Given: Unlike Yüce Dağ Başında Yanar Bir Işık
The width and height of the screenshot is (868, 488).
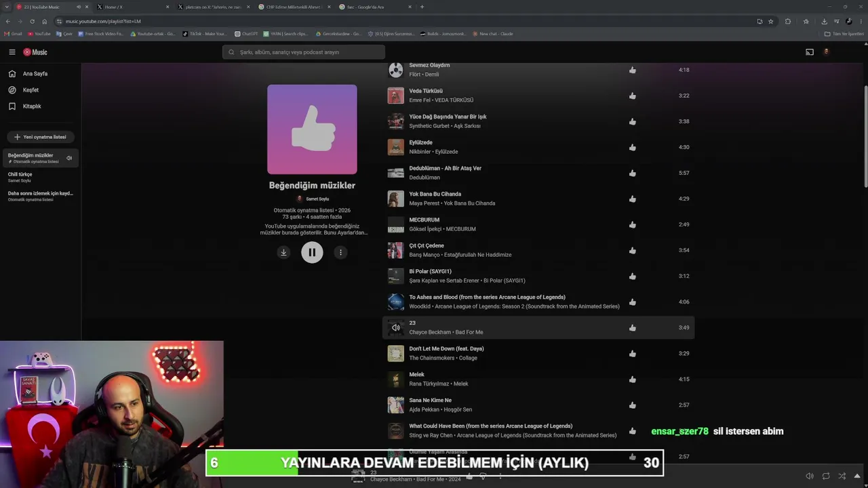Looking at the screenshot, I should [x=633, y=121].
